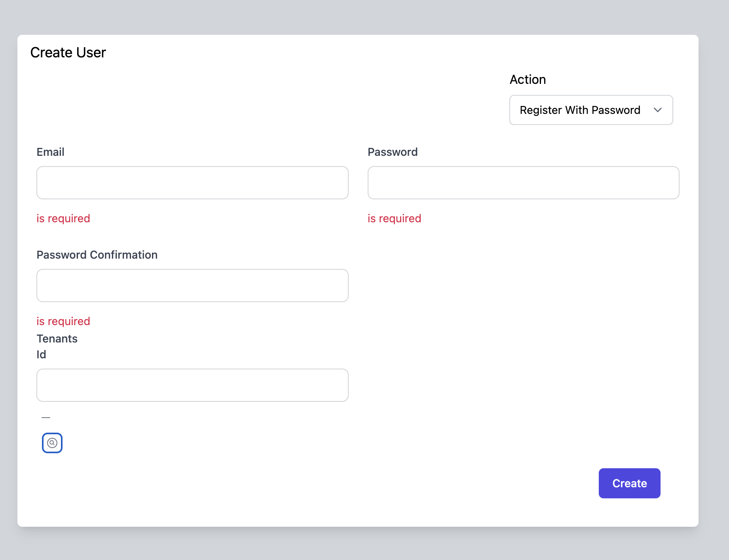Image resolution: width=729 pixels, height=560 pixels.
Task: Click into the Password text box
Action: [523, 183]
